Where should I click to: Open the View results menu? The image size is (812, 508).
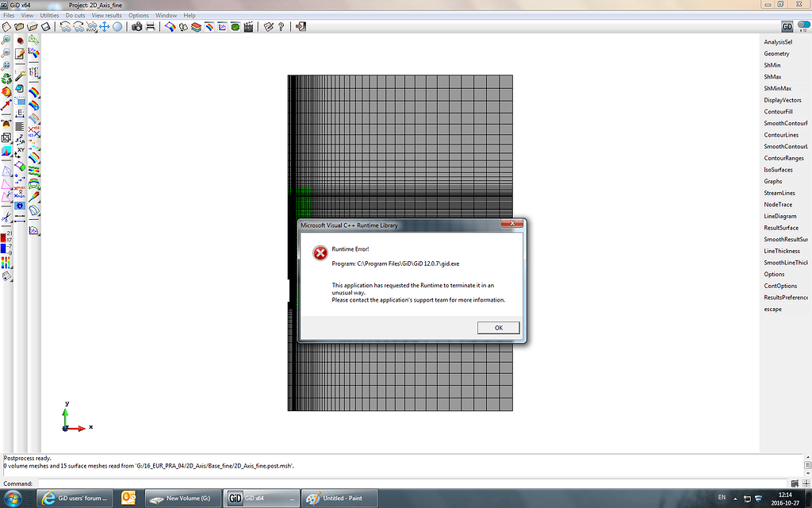105,14
